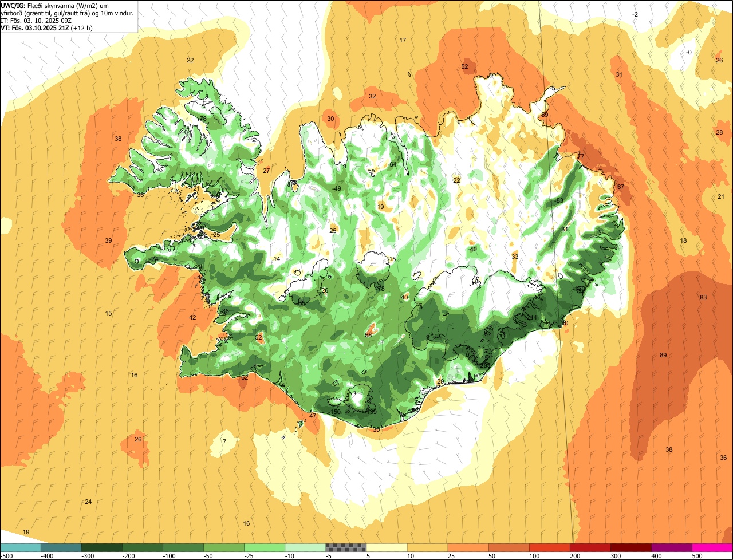Click the coastal map value 59
This screenshot has width=733, height=560.
coord(545,115)
